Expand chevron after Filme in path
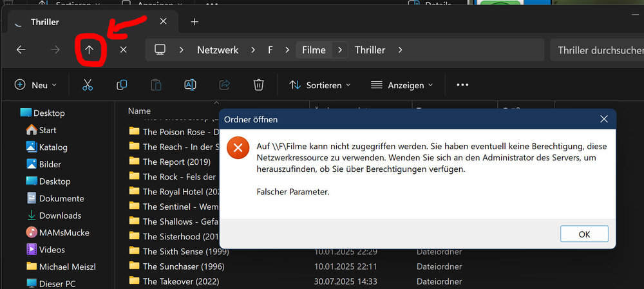This screenshot has height=289, width=644. [x=339, y=50]
